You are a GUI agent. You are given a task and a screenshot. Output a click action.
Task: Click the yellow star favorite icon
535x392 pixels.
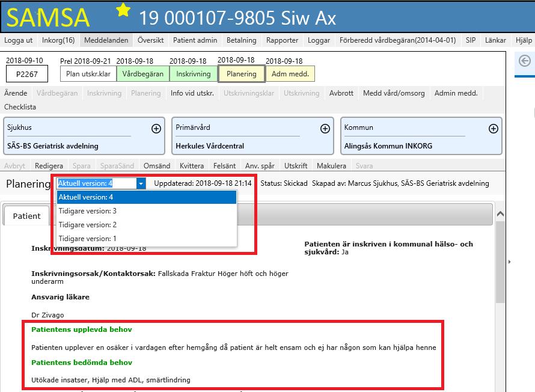click(123, 10)
